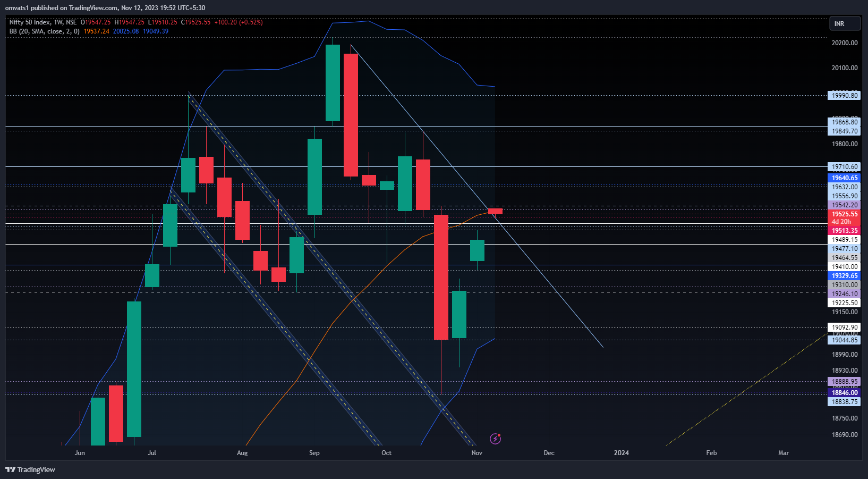Click the red 19525.55 last price label
Screen dimensions: 868x479
[844, 214]
